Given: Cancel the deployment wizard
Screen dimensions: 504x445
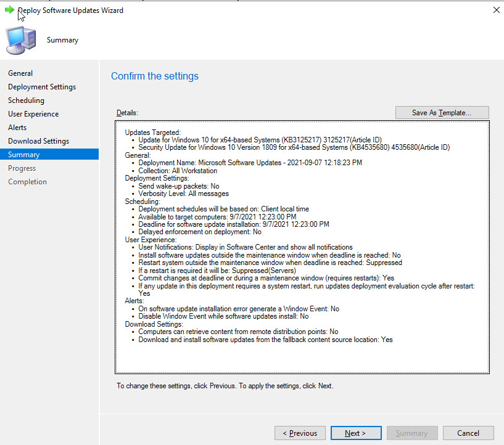Looking at the screenshot, I should (x=468, y=433).
